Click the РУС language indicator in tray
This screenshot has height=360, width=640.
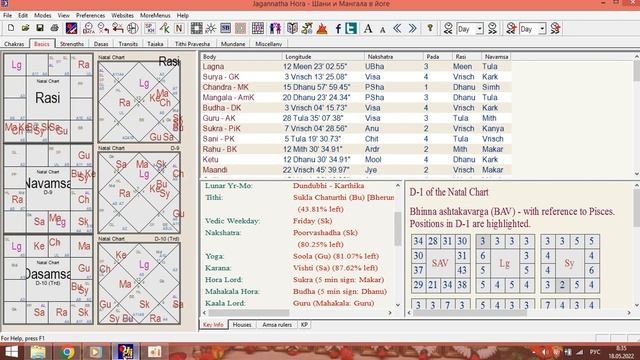point(595,352)
